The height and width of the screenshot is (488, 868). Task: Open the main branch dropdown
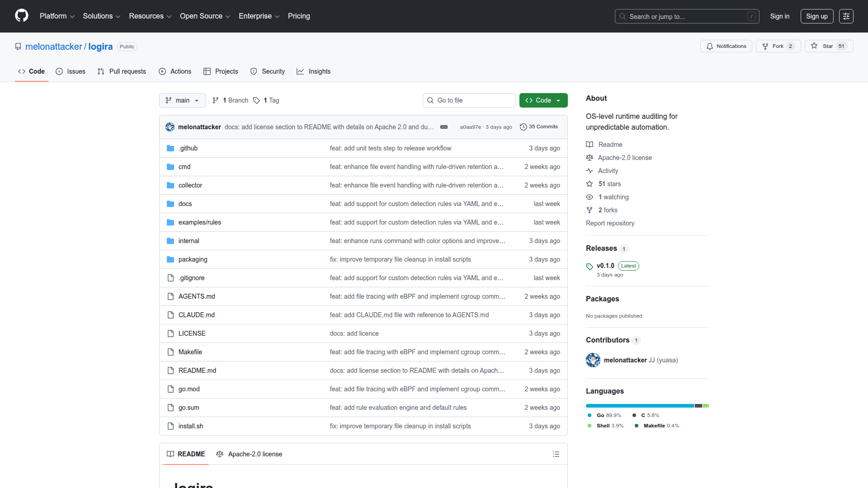point(182,100)
